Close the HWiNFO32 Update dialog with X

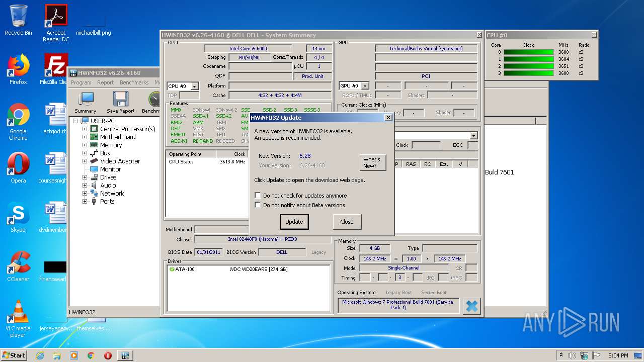(388, 118)
